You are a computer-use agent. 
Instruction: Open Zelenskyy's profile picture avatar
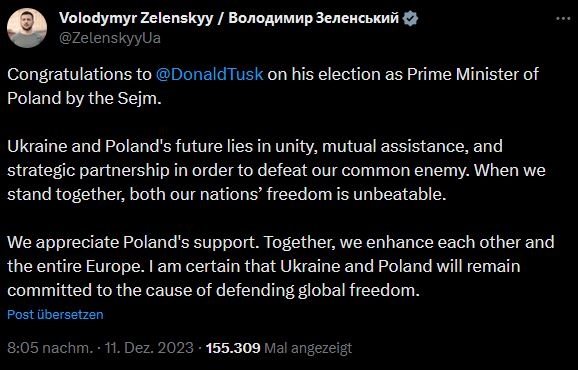click(27, 28)
